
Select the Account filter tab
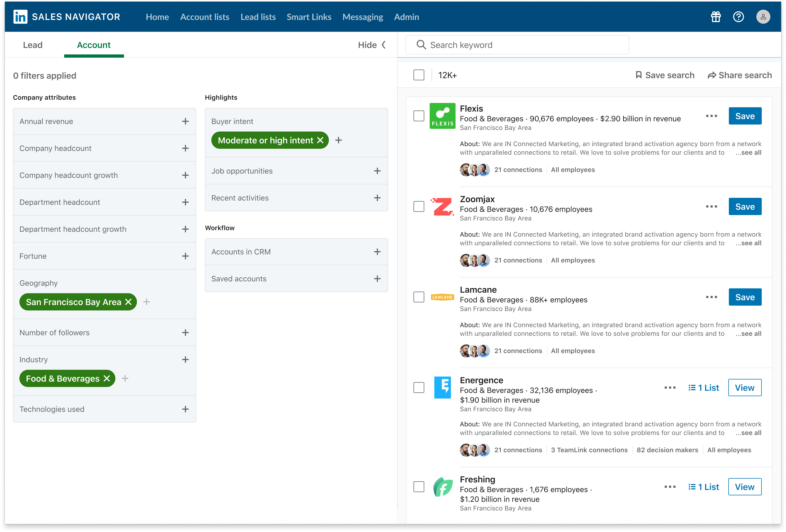coord(94,45)
